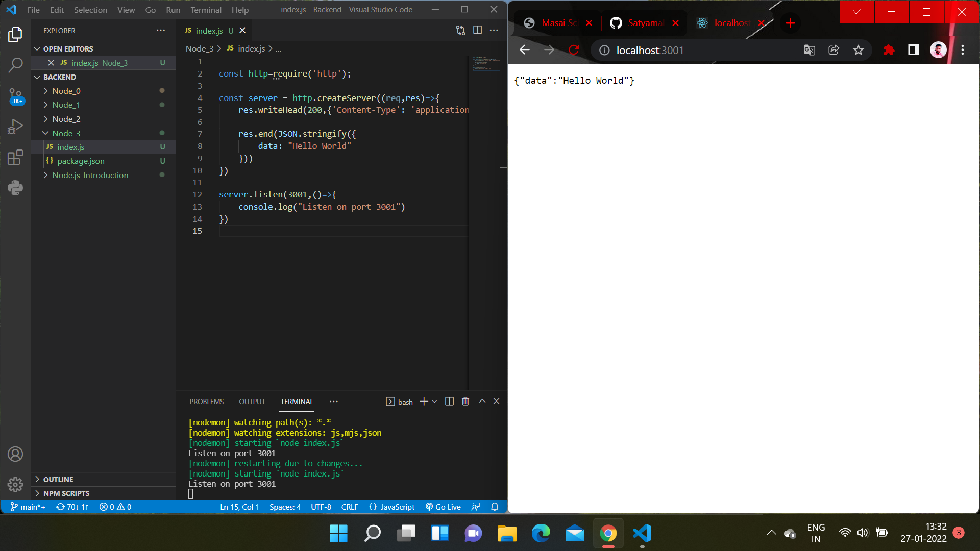Open the Terminal menu

point(206,10)
